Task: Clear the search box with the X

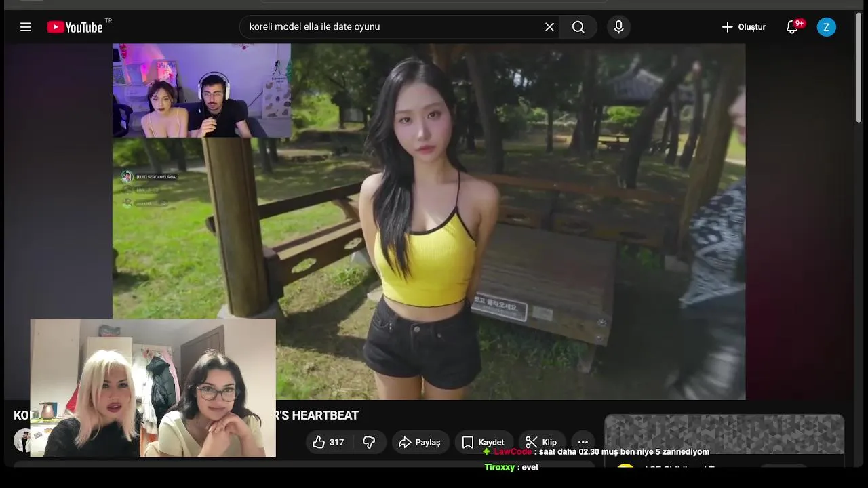Action: coord(549,27)
